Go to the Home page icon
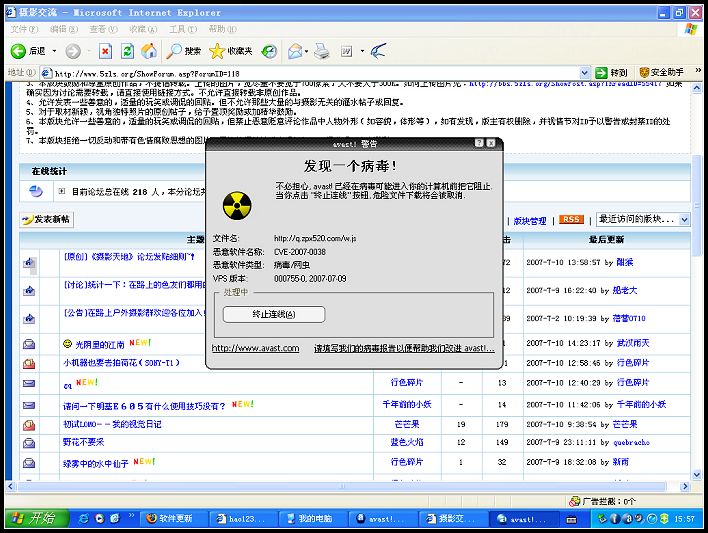 tap(149, 51)
